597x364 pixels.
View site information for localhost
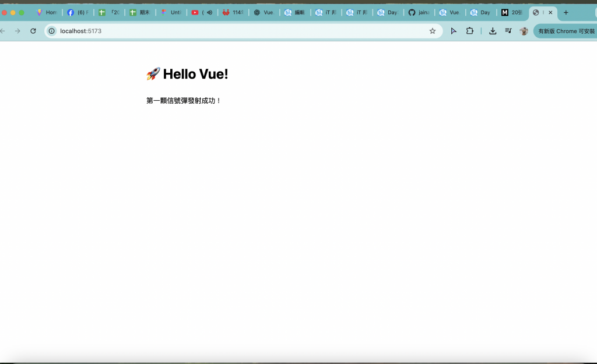tap(52, 31)
